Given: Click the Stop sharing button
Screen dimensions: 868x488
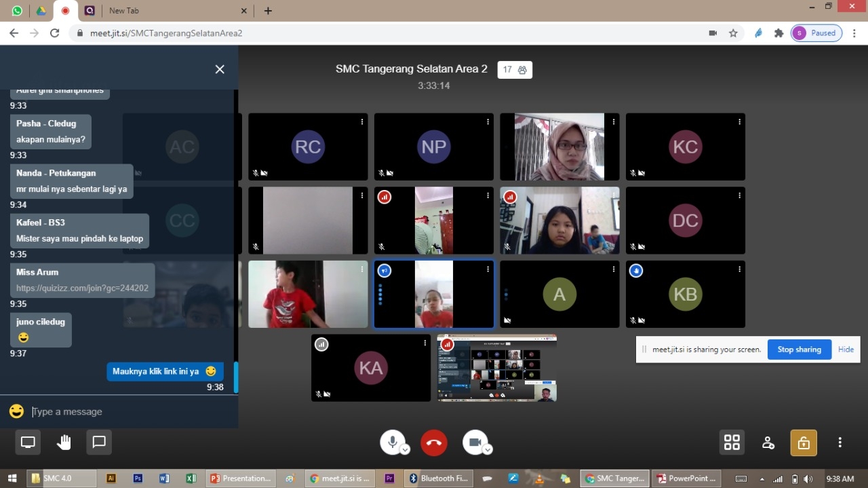Looking at the screenshot, I should 799,349.
